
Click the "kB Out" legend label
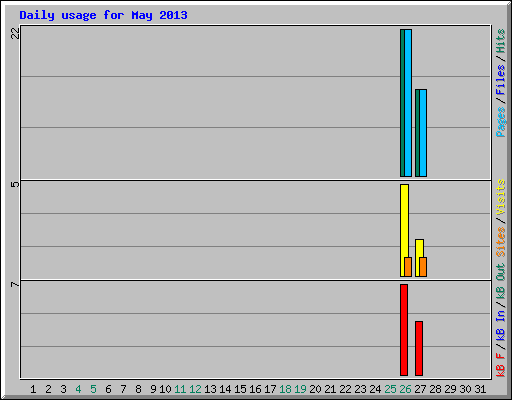(x=501, y=282)
